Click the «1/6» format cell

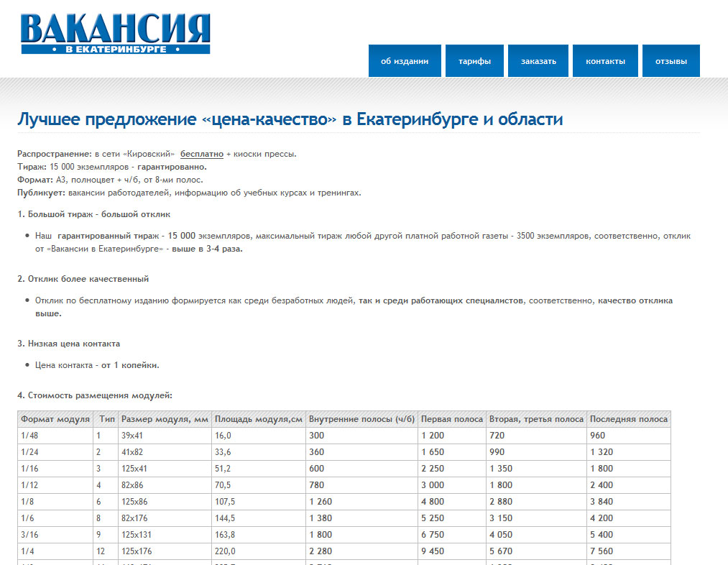(x=55, y=518)
